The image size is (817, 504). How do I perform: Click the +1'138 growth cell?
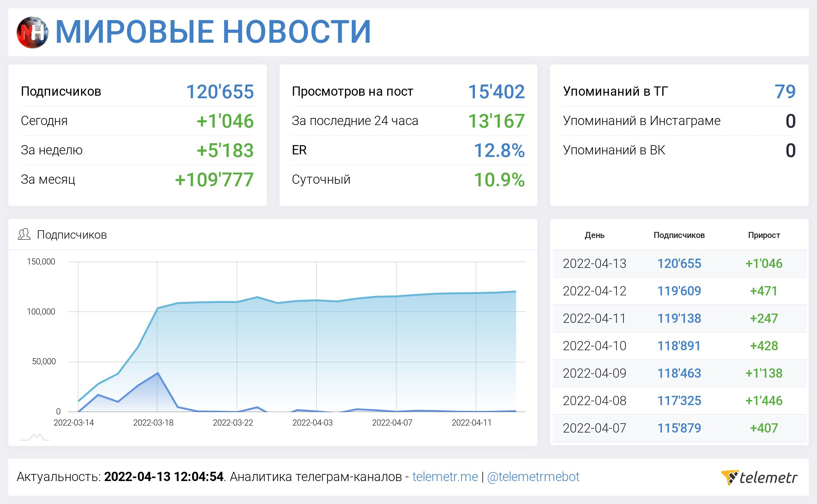coord(764,373)
